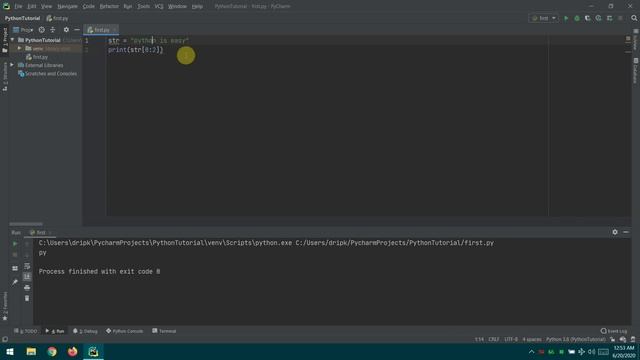
Task: Click PythonTutorial breadcrumb in navigation bar
Action: [22, 18]
